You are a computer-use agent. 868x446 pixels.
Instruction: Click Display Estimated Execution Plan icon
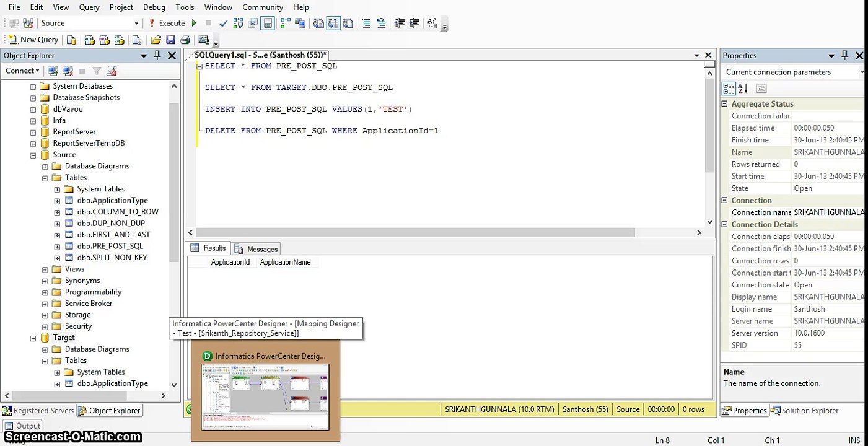coord(239,23)
